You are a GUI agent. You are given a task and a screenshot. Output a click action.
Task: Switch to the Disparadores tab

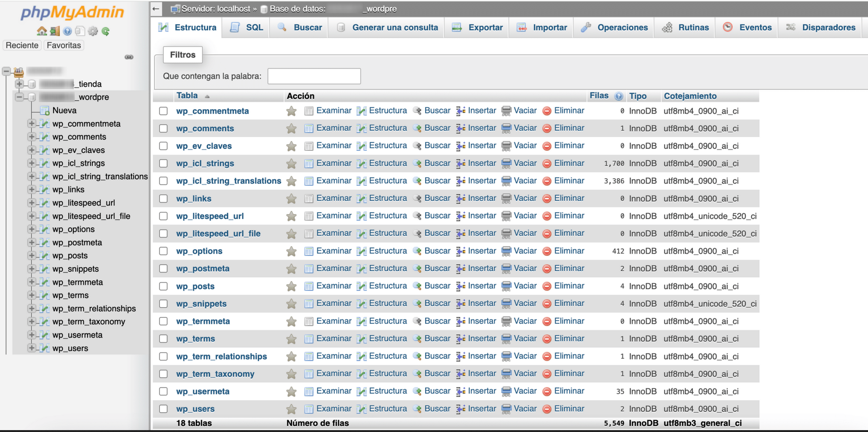820,27
